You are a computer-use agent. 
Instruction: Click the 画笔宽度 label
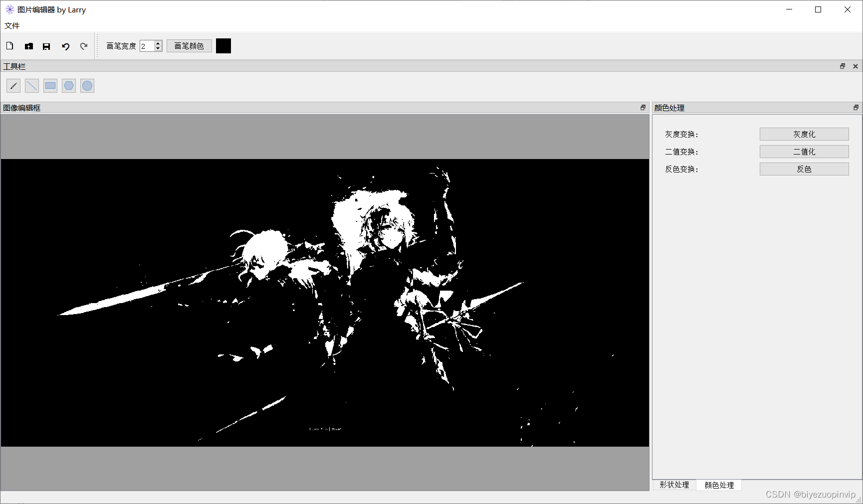click(x=121, y=46)
